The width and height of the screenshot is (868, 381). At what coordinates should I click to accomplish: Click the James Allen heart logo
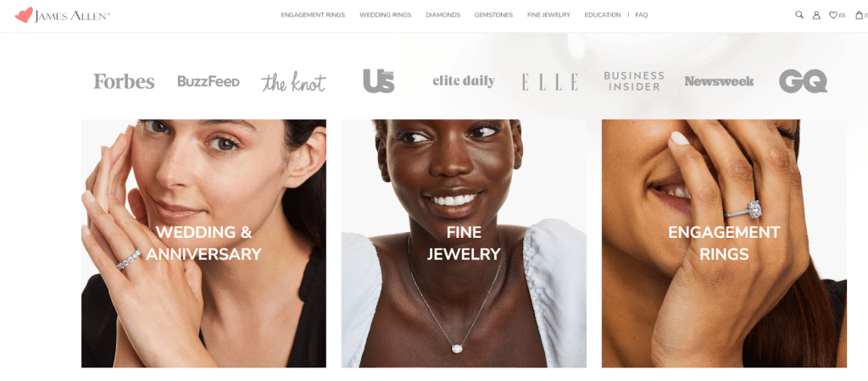24,15
